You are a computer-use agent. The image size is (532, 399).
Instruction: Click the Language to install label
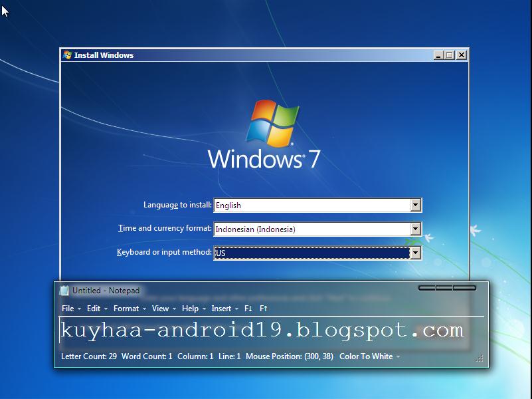tap(177, 205)
